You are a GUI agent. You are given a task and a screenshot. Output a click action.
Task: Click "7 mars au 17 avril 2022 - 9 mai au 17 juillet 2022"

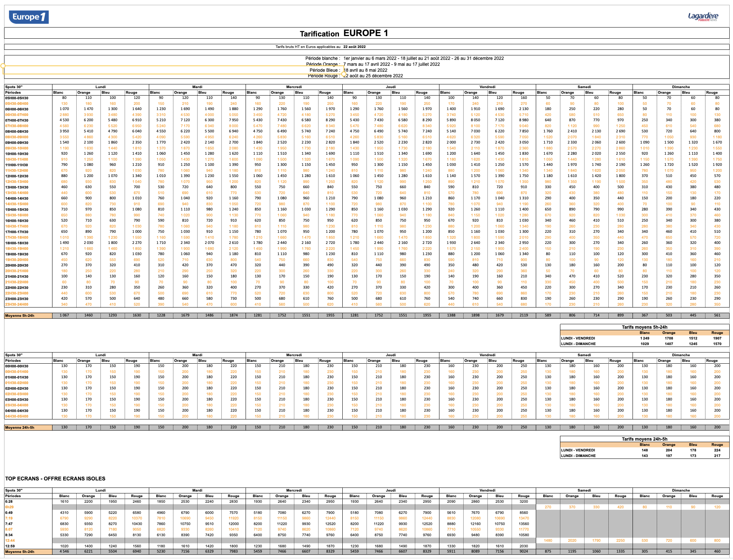(x=391, y=64)
